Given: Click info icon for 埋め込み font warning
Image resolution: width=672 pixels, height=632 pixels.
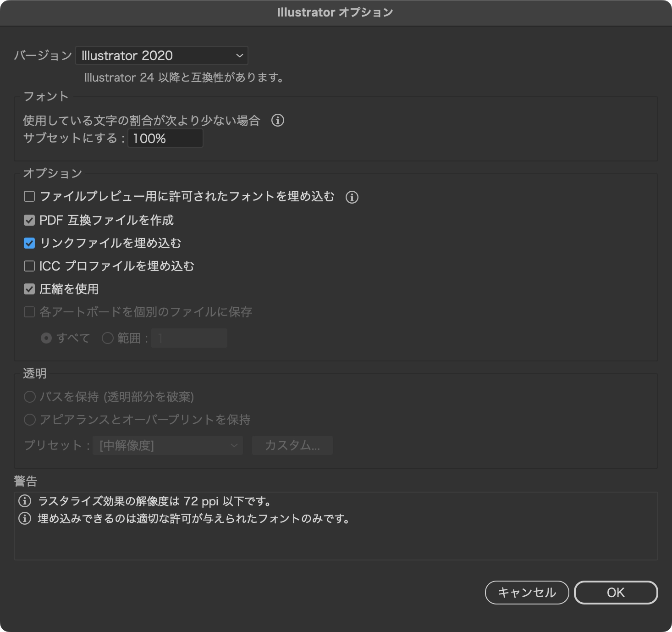Looking at the screenshot, I should tap(25, 519).
